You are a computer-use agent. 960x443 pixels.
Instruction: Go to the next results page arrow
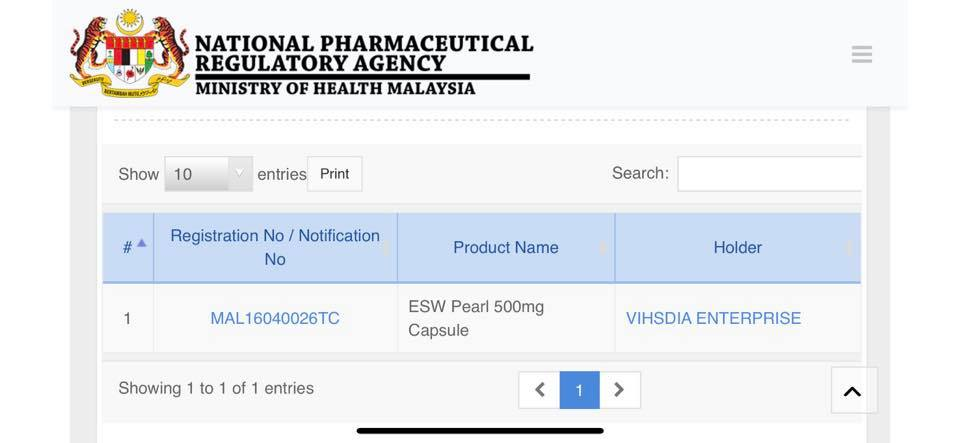tap(619, 390)
